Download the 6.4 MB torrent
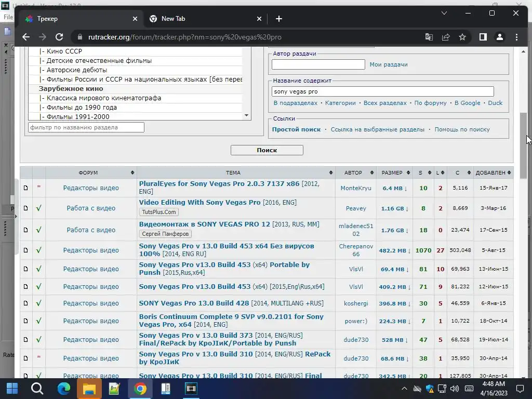Image resolution: width=532 pixels, height=399 pixels. [x=394, y=188]
